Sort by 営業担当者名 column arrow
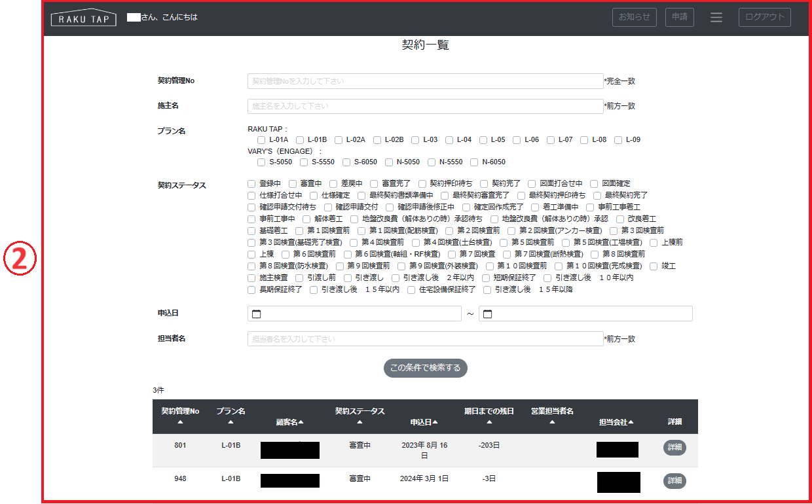 tap(552, 422)
